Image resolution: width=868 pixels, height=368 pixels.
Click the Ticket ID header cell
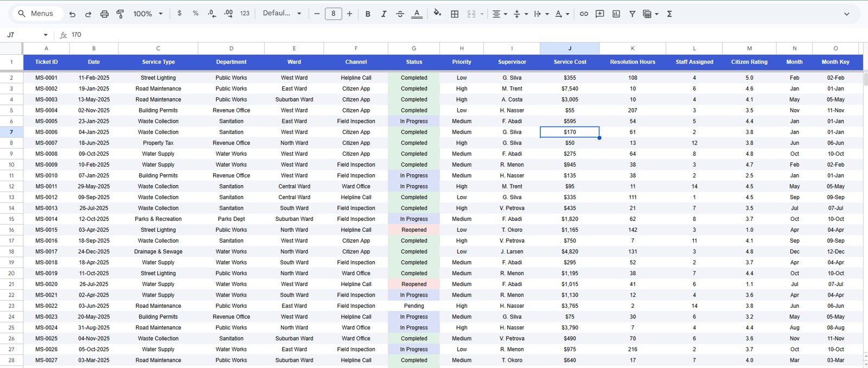46,62
